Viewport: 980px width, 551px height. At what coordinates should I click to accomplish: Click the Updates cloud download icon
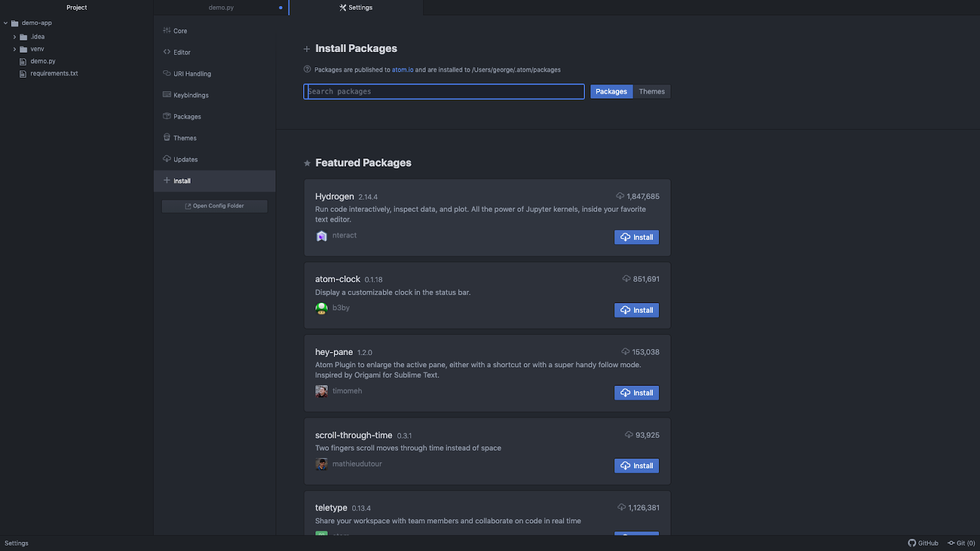pos(167,159)
